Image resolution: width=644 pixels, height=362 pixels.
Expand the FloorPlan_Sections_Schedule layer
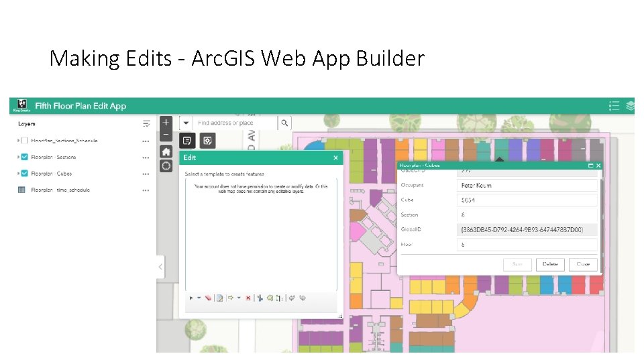point(18,140)
